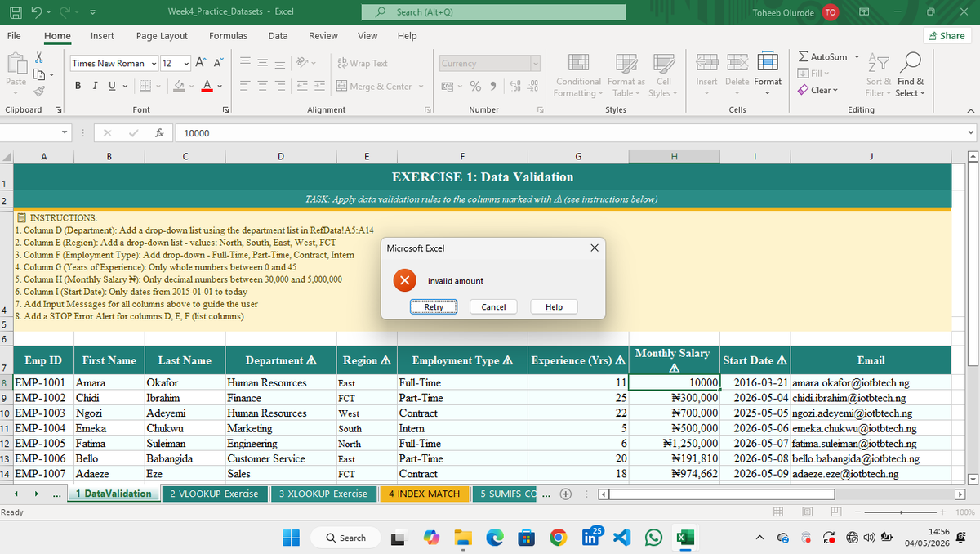The image size is (980, 554).
Task: Click Help in the error dialog
Action: pyautogui.click(x=554, y=307)
